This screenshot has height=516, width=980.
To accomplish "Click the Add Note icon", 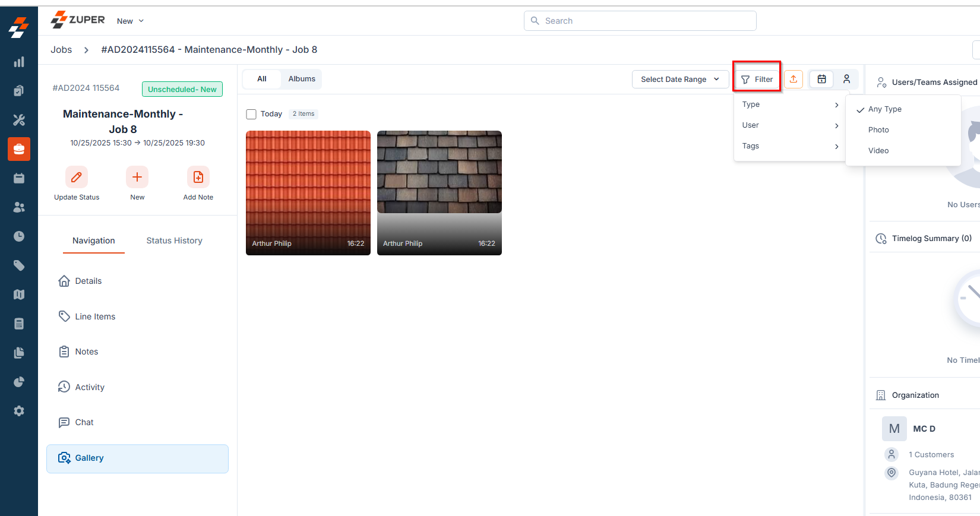I will pyautogui.click(x=198, y=177).
